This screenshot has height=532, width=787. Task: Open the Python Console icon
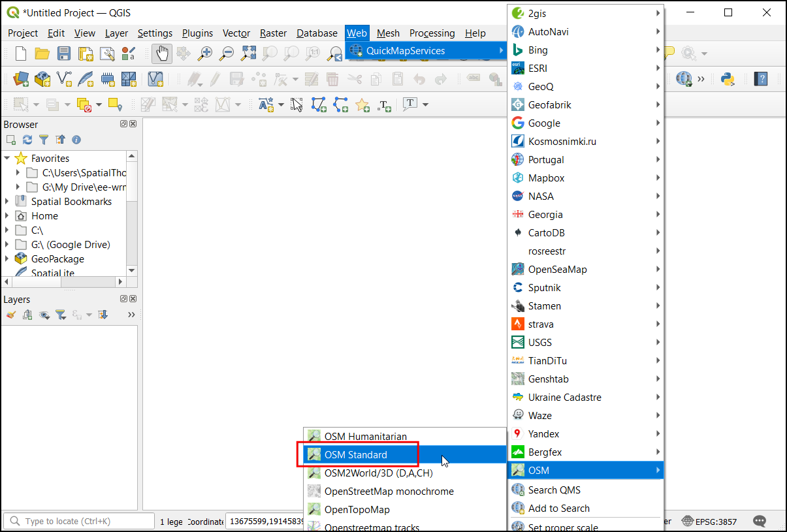coord(728,79)
